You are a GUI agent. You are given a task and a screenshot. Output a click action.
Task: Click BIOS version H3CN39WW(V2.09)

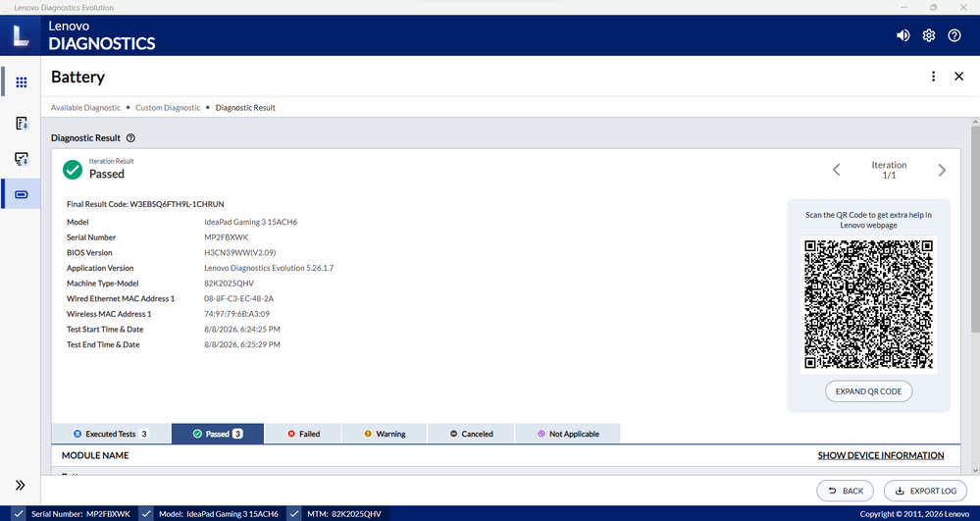click(x=240, y=253)
